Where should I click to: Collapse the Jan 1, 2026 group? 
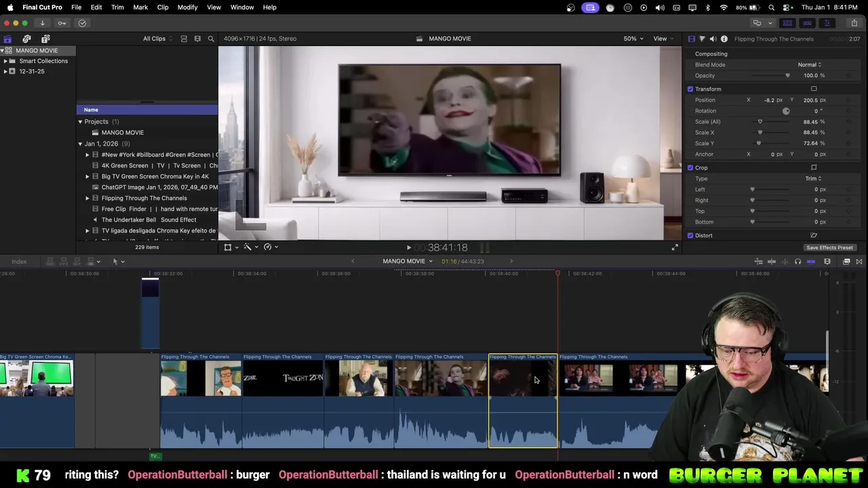tap(80, 144)
